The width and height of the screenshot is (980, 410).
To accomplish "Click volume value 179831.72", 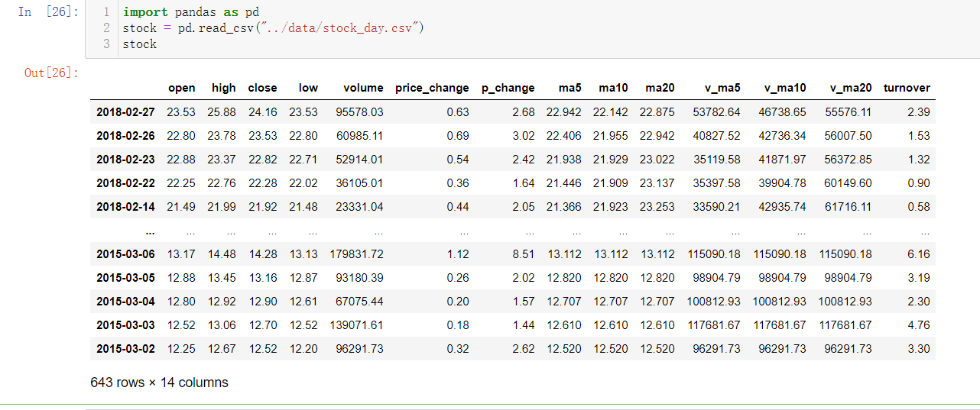I will click(x=356, y=254).
